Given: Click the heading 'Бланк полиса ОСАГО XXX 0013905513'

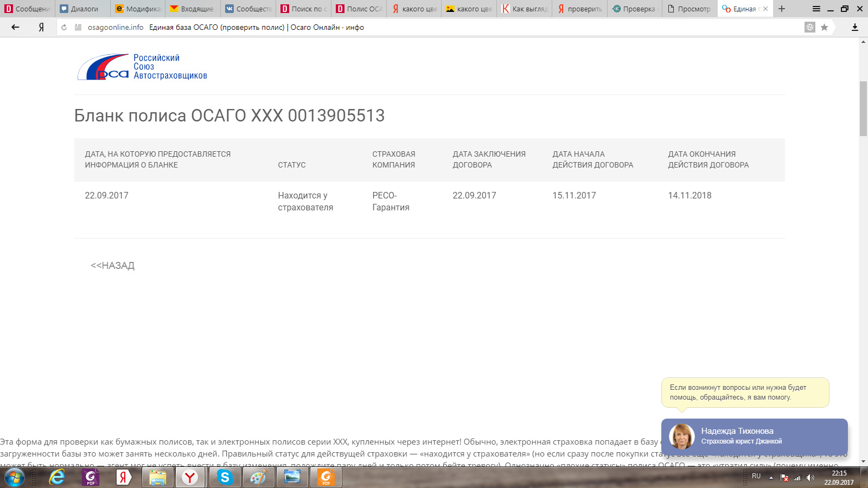Looking at the screenshot, I should click(229, 115).
